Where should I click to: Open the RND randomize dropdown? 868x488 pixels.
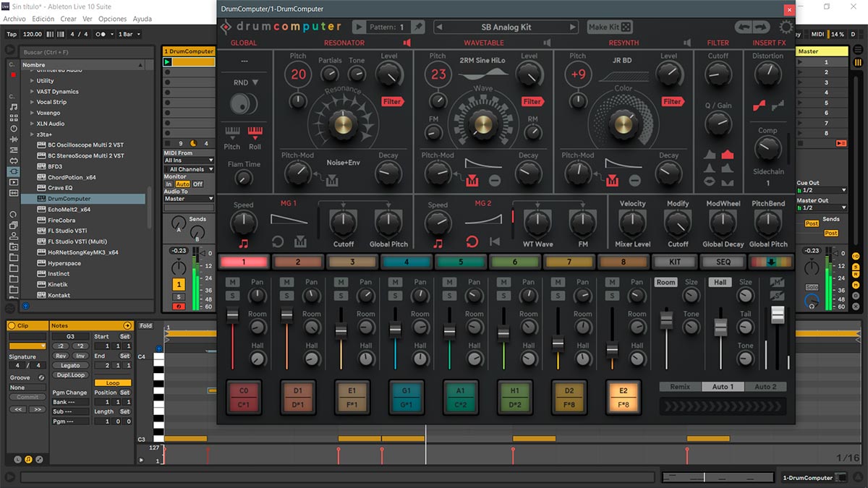pyautogui.click(x=246, y=82)
